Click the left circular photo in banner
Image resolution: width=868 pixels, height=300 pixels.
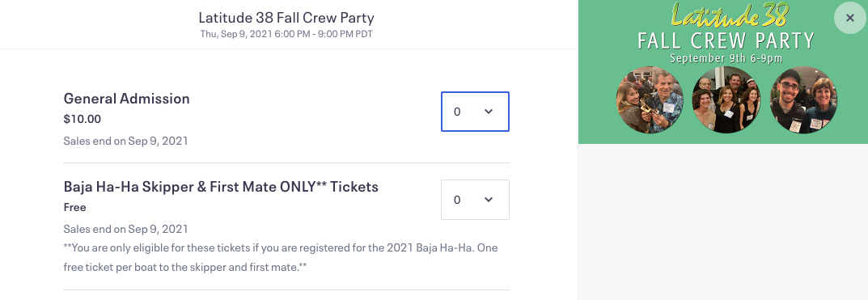(650, 100)
